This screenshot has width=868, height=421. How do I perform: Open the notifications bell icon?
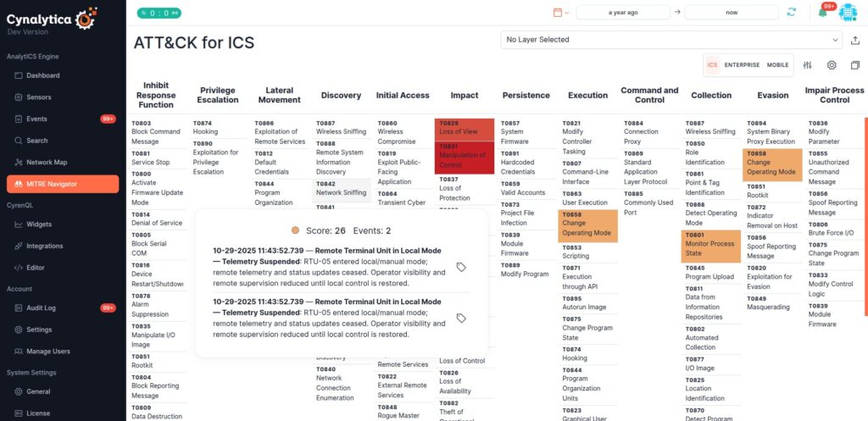click(822, 13)
